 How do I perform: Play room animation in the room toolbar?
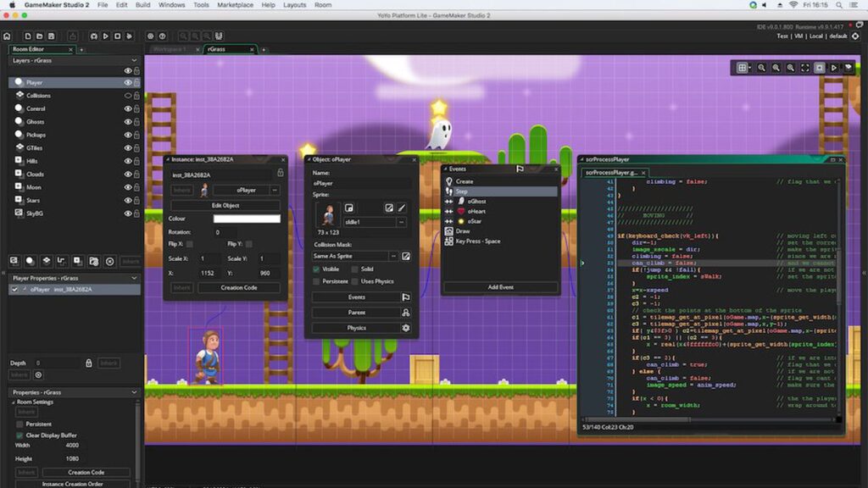[834, 68]
